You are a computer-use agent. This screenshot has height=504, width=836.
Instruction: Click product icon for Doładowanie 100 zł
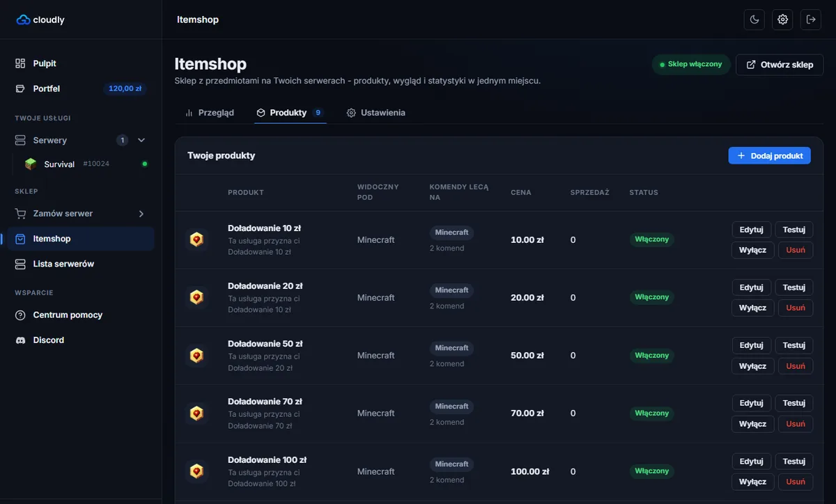click(196, 471)
